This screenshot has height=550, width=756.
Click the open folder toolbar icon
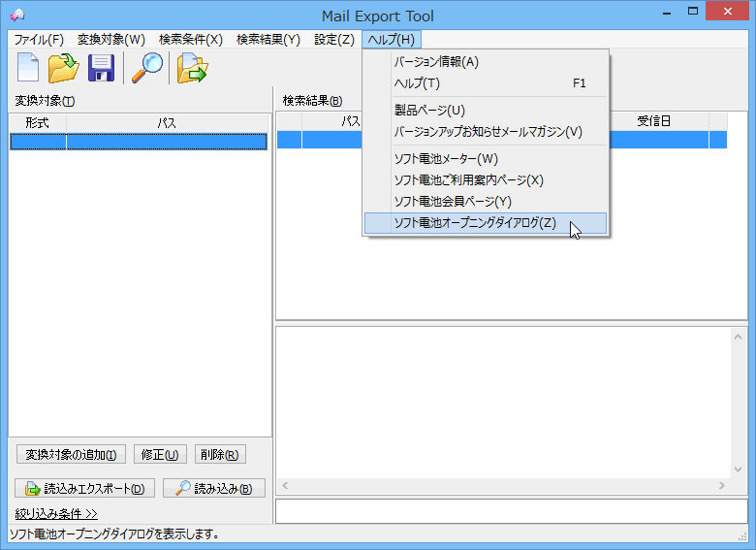pos(64,68)
